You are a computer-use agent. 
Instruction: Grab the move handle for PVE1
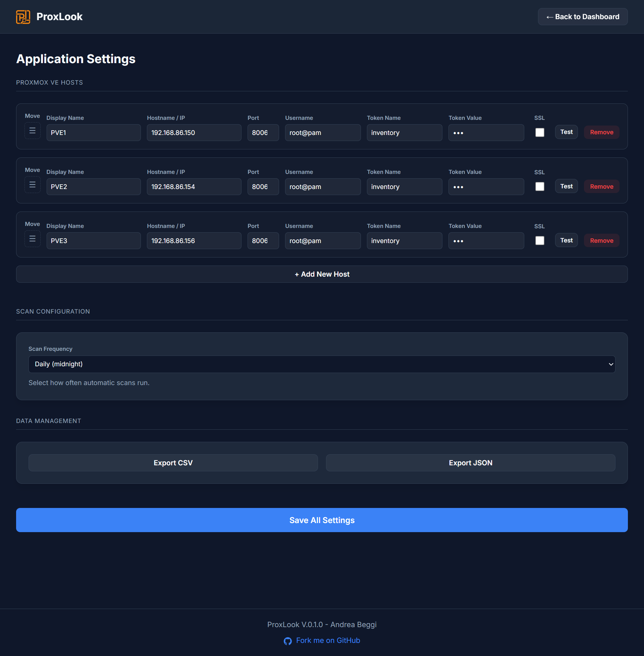pyautogui.click(x=33, y=131)
